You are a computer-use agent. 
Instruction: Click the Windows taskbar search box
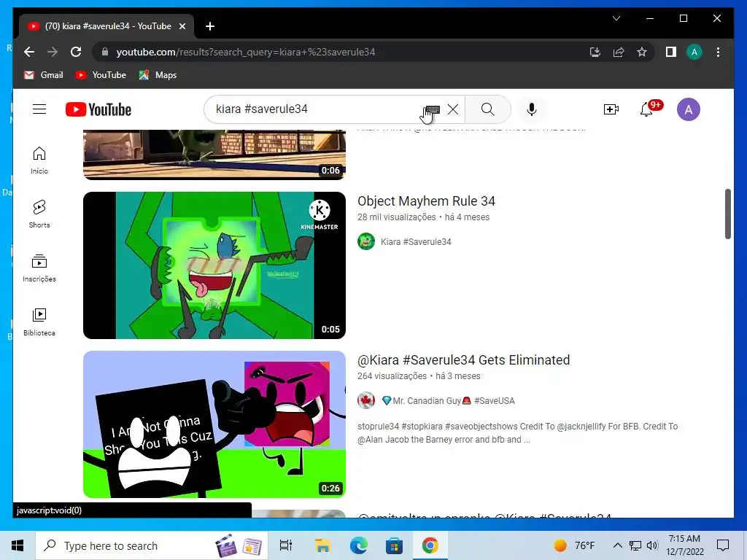[x=151, y=545]
